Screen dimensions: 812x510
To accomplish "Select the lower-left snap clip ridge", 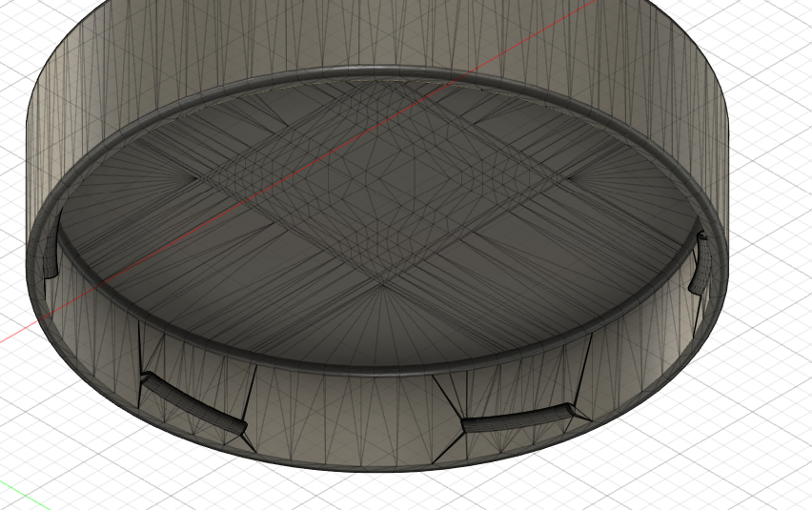I will [195, 402].
